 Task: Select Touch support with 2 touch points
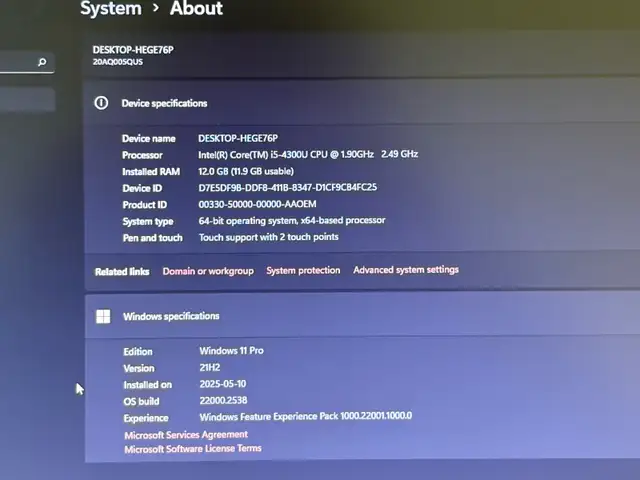tap(269, 237)
